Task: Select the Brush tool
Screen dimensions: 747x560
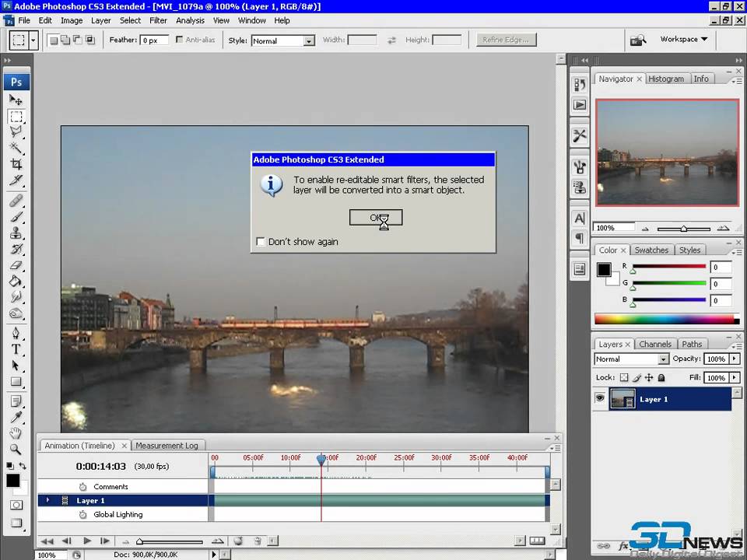Action: [16, 217]
